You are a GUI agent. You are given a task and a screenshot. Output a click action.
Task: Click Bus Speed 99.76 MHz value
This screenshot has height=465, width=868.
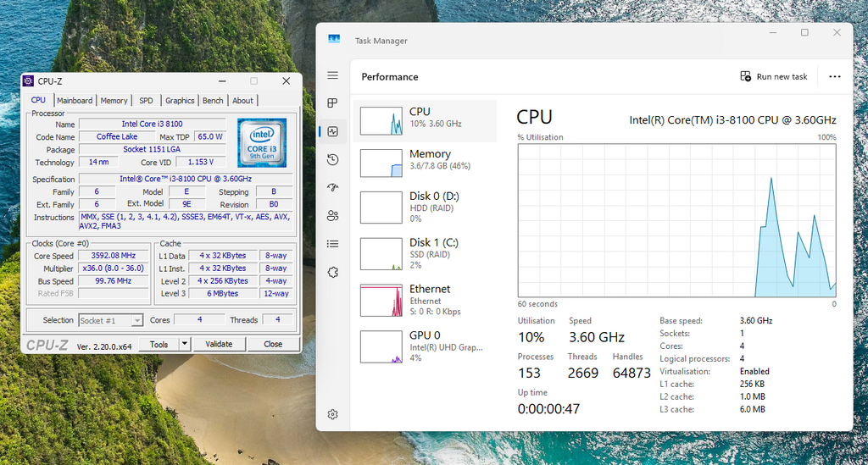click(114, 281)
